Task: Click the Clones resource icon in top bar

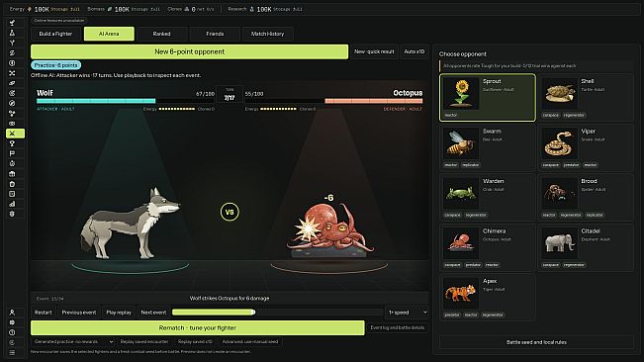Action: pos(187,9)
